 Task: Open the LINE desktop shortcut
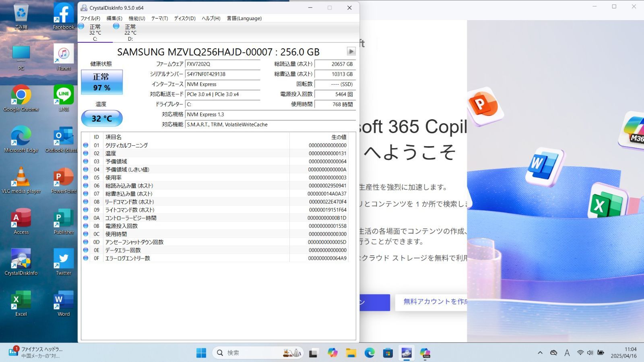(64, 98)
